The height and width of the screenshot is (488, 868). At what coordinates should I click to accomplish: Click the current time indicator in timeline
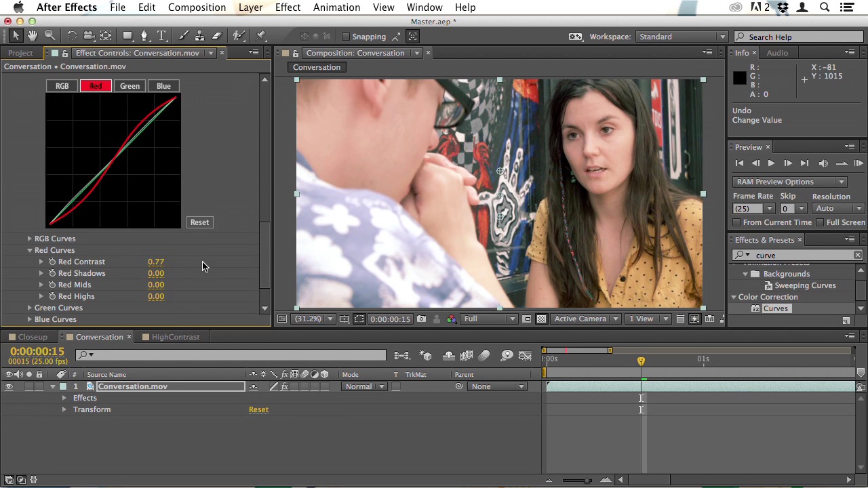[x=641, y=361]
